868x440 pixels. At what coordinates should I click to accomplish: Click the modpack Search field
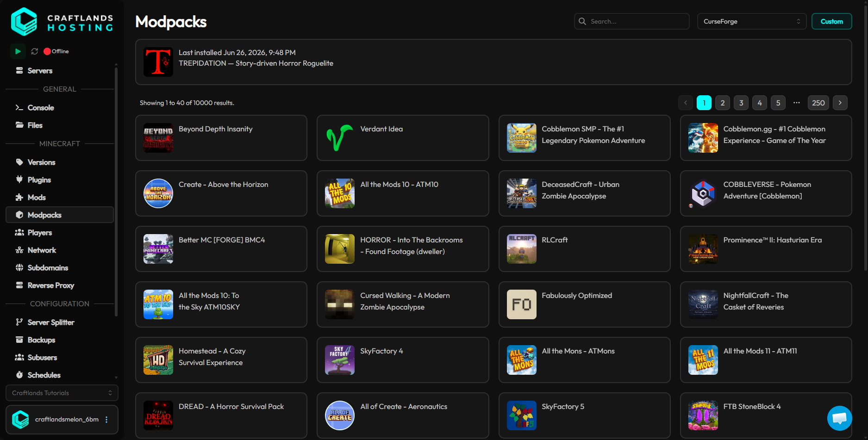pos(632,21)
